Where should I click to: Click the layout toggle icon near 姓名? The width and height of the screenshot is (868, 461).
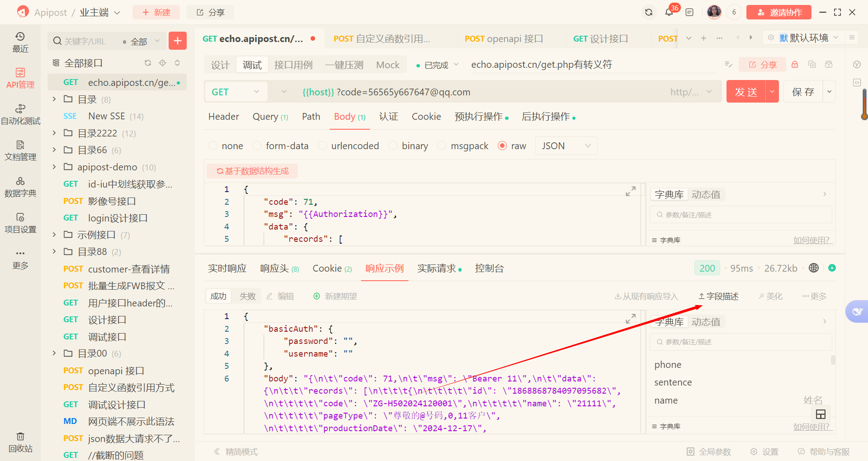coord(821,414)
